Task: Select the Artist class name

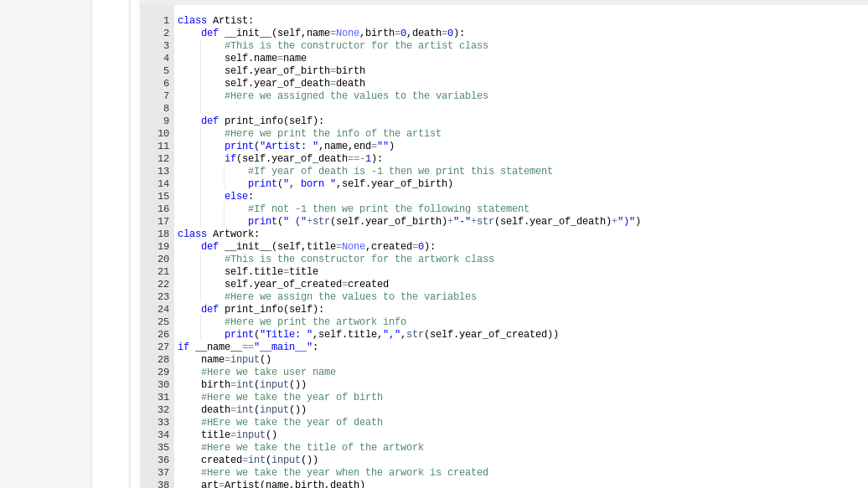Action: pos(228,20)
